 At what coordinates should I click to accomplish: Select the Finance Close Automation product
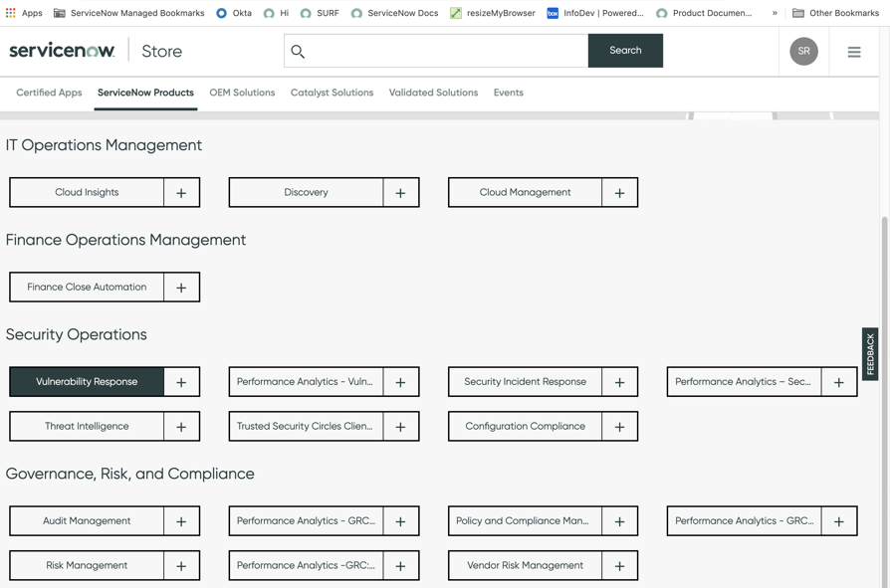(87, 288)
